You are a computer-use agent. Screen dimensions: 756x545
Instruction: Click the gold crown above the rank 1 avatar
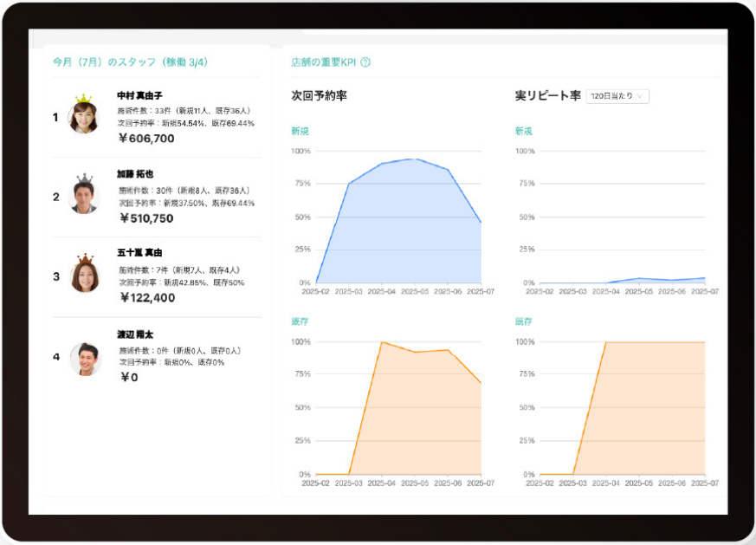[83, 99]
